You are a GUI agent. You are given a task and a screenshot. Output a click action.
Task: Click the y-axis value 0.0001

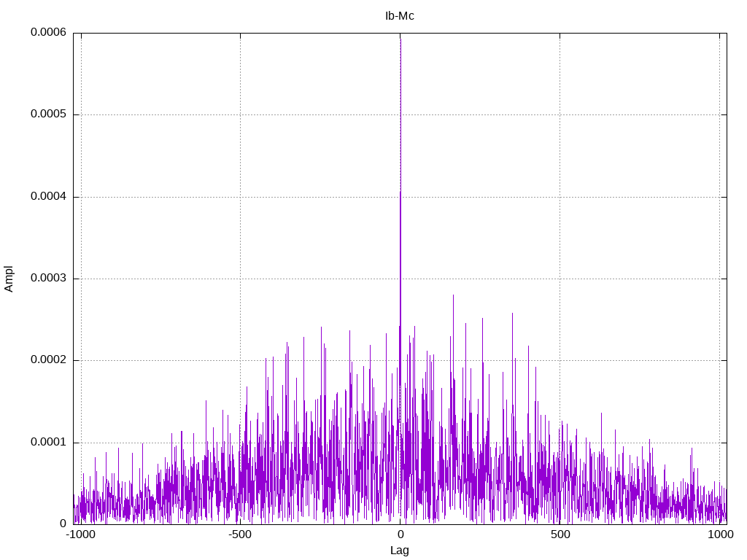[x=48, y=442]
